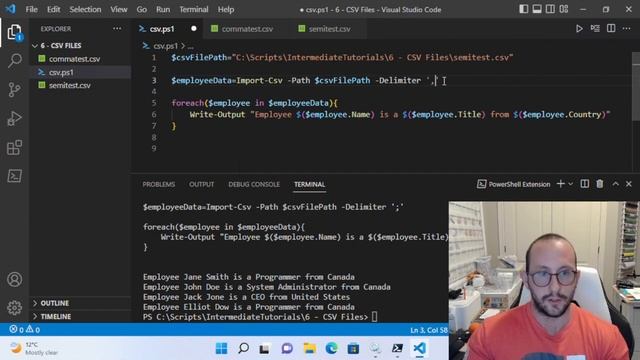The height and width of the screenshot is (360, 640).
Task: Maximize panel size with chevron up
Action: pyautogui.click(x=615, y=184)
